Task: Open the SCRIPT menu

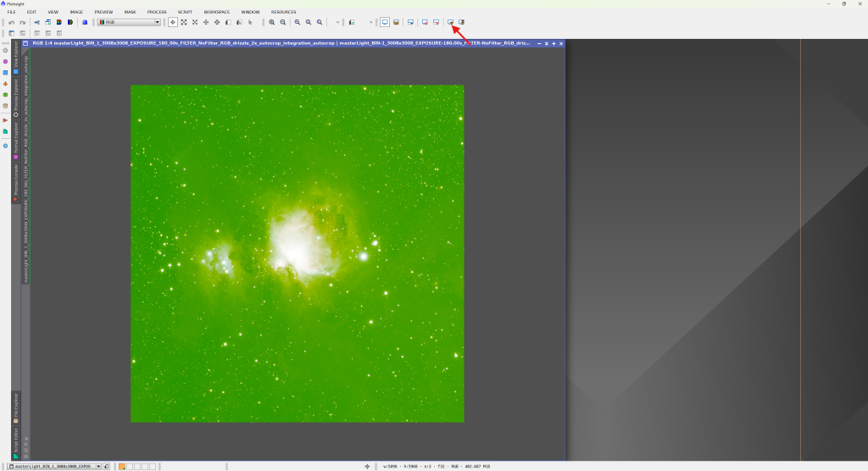Action: (x=185, y=12)
